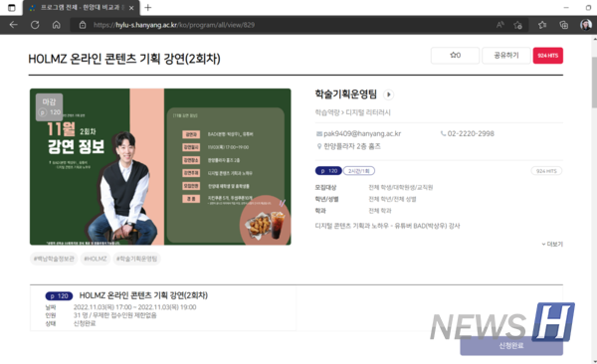Activate the read aloud icon
The height and width of the screenshot is (364, 597).
pos(500,25)
